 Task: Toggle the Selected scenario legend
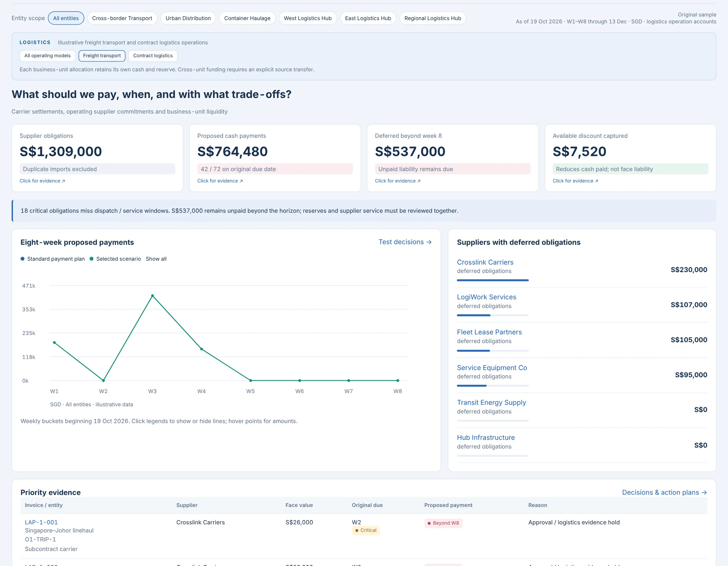[115, 259]
